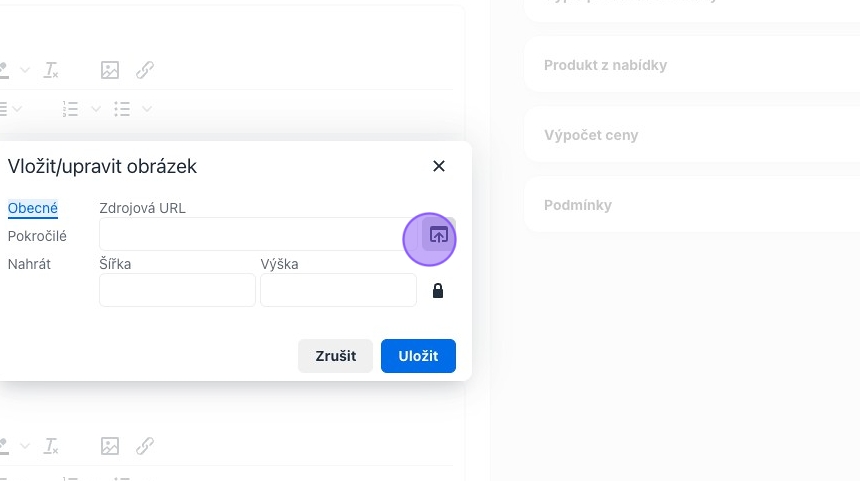The width and height of the screenshot is (860, 481).
Task: Click the clear formatting icon in upper toolbar
Action: click(x=51, y=70)
